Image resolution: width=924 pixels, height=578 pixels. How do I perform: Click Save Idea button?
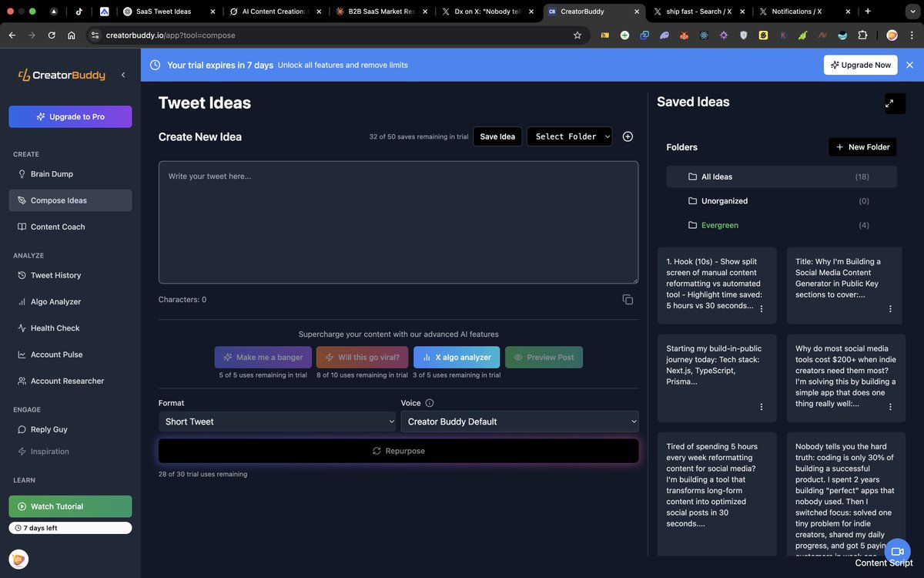(497, 136)
